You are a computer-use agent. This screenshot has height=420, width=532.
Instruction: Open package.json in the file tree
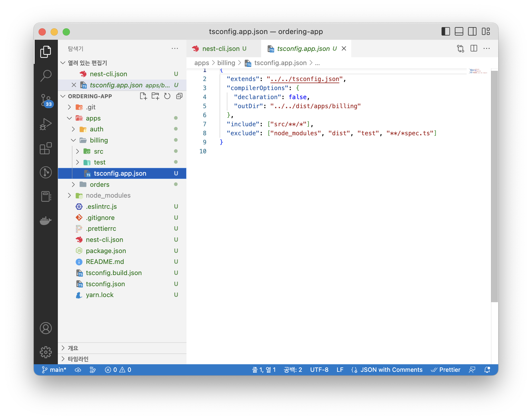(122, 251)
